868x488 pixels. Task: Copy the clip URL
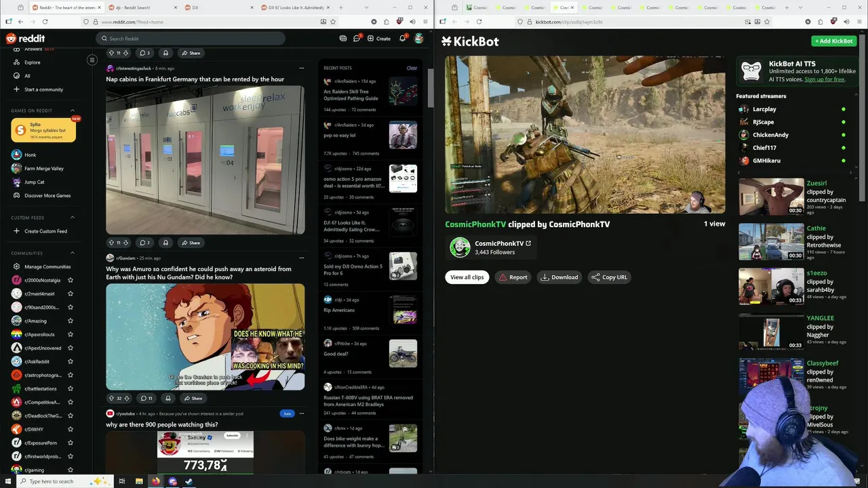click(x=609, y=277)
